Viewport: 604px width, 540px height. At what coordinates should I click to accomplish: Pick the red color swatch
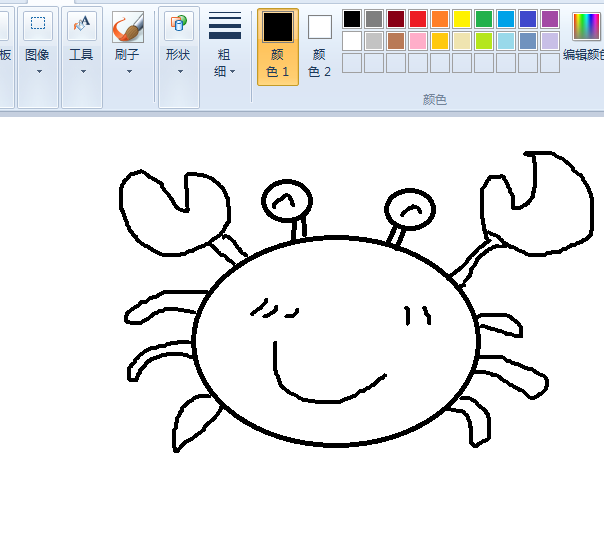coord(418,19)
